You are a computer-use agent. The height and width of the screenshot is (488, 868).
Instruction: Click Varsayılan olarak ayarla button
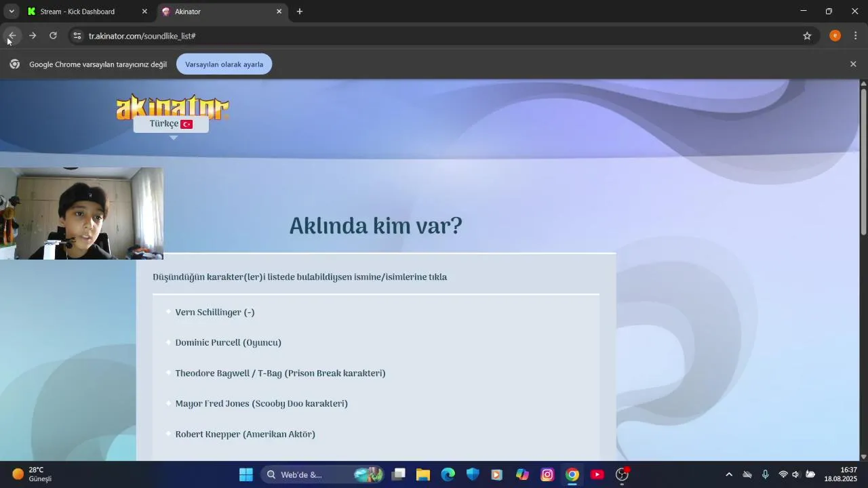click(224, 64)
